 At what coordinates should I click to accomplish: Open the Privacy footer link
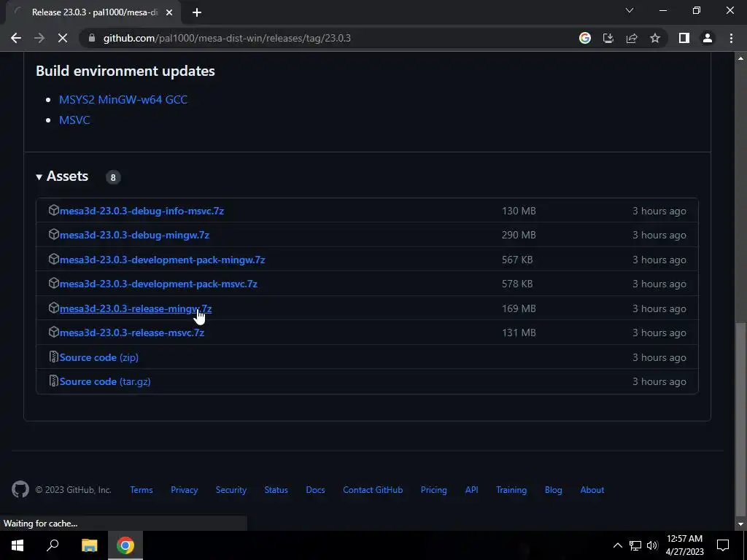[x=185, y=490]
